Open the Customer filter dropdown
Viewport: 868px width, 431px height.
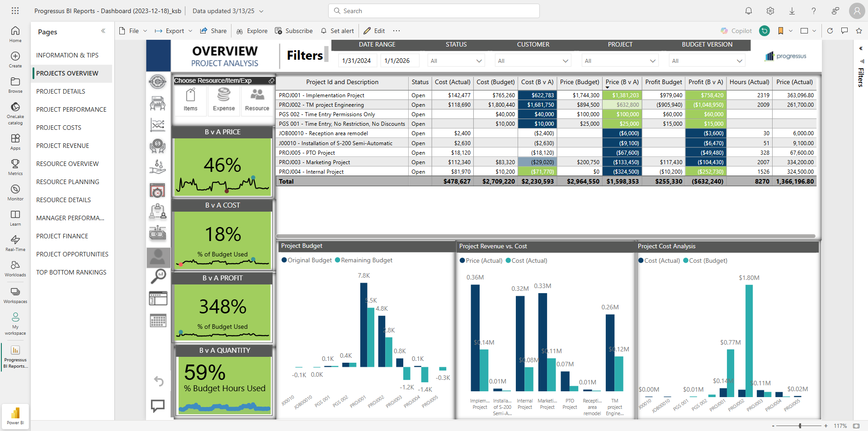point(565,61)
